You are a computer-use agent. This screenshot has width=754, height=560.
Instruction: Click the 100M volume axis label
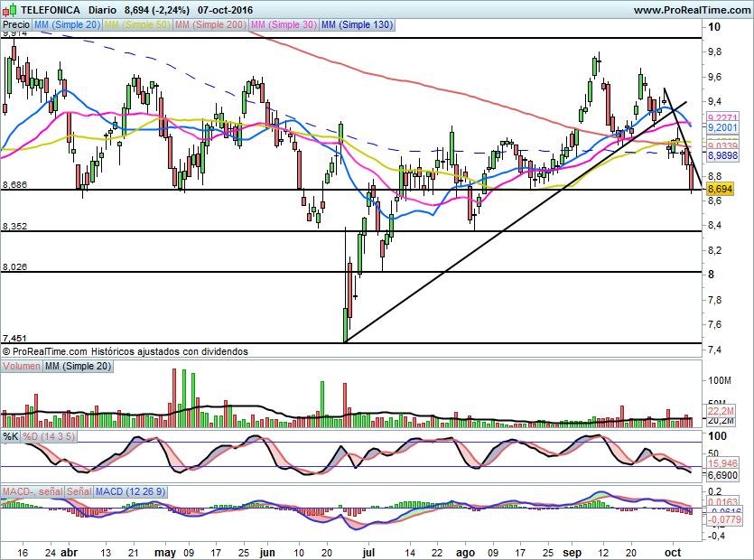720,380
